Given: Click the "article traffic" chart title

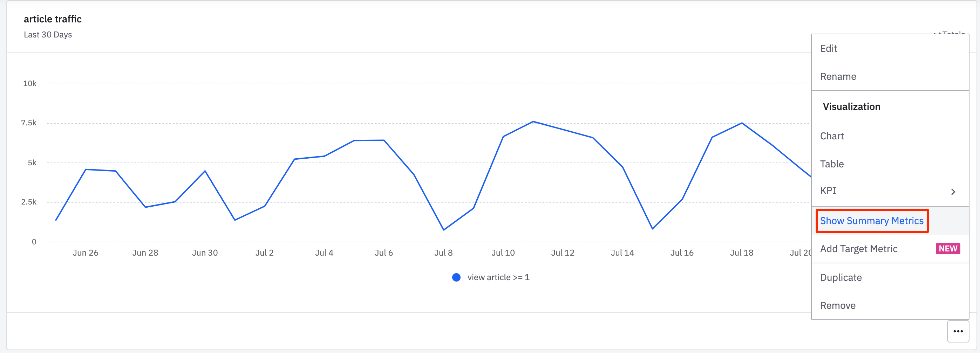Looking at the screenshot, I should click(x=53, y=19).
